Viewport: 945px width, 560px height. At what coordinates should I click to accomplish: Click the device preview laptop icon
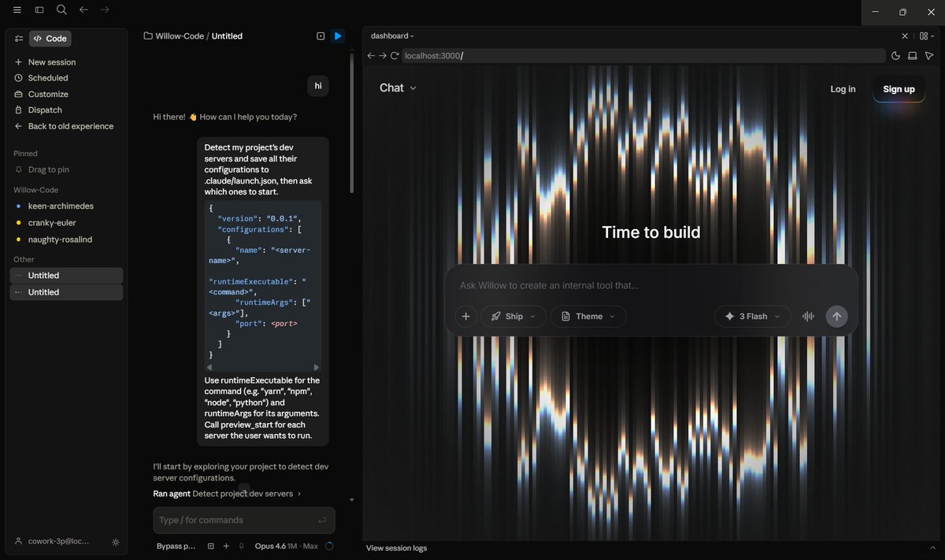pos(912,56)
